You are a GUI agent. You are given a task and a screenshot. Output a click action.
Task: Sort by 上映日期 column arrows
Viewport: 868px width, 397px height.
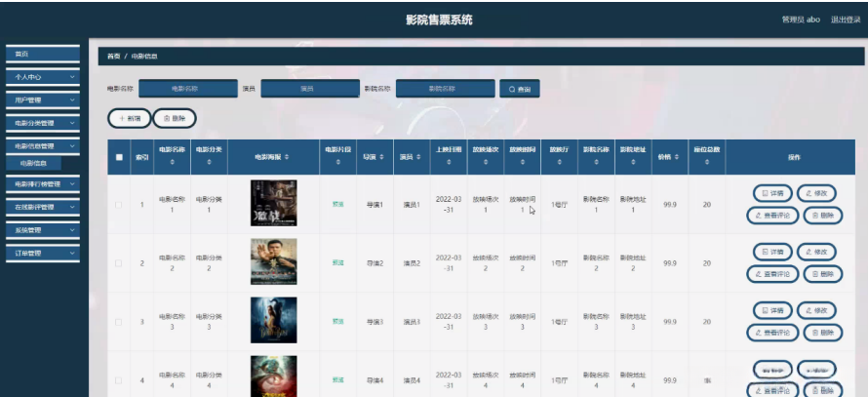[x=449, y=162]
